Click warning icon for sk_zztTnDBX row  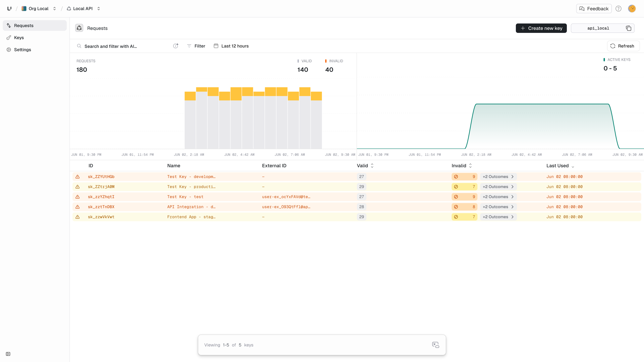point(77,207)
